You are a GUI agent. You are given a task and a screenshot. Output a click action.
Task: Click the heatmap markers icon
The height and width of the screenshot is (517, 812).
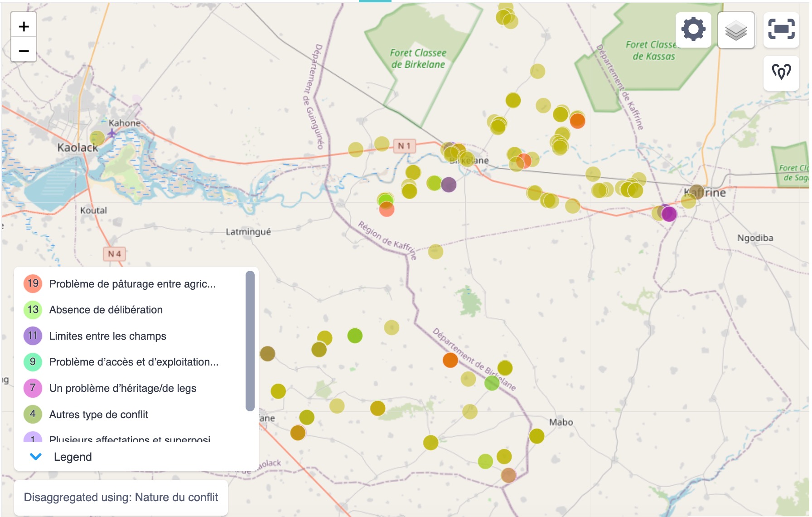781,72
